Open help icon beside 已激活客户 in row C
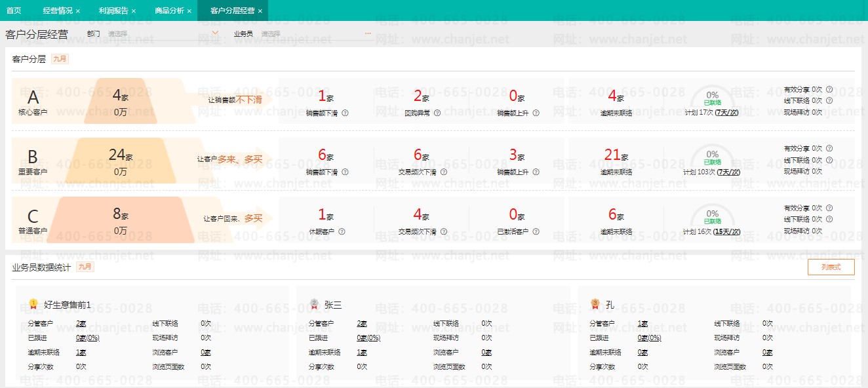 tap(536, 231)
